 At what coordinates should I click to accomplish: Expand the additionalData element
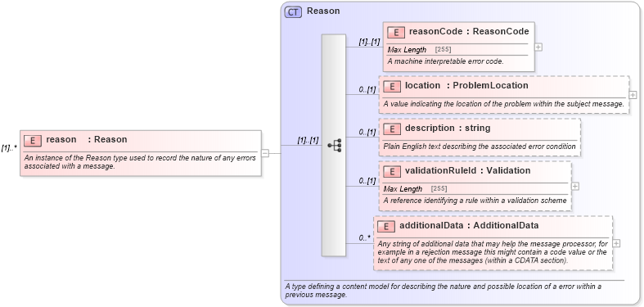click(x=616, y=243)
